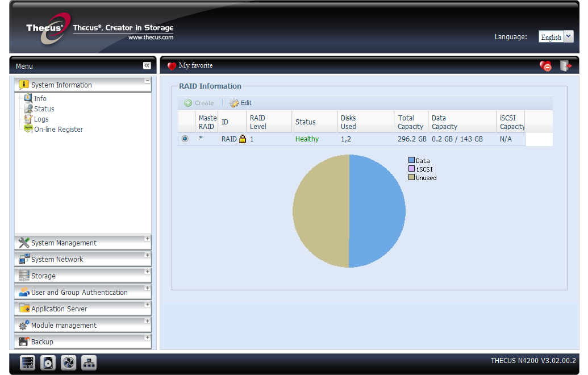Screen dimensions: 588x375
Task: Open RAID status icon in bottom bar
Action: (28, 363)
